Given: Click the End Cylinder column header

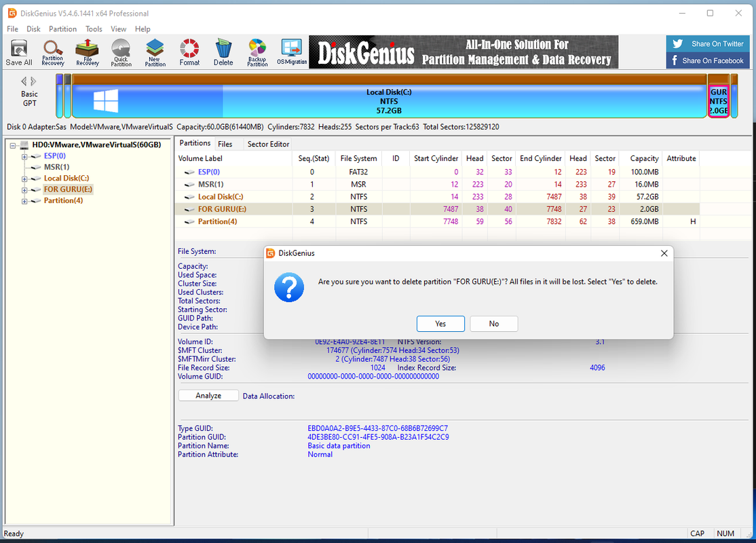Looking at the screenshot, I should (x=540, y=158).
